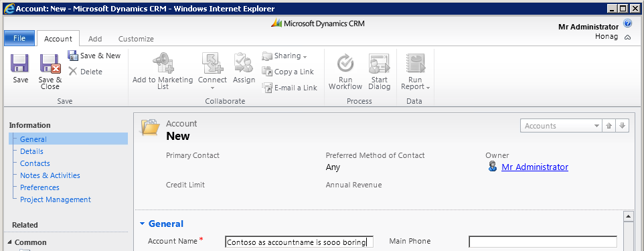
Task: Go to the Preferences section link
Action: [40, 187]
